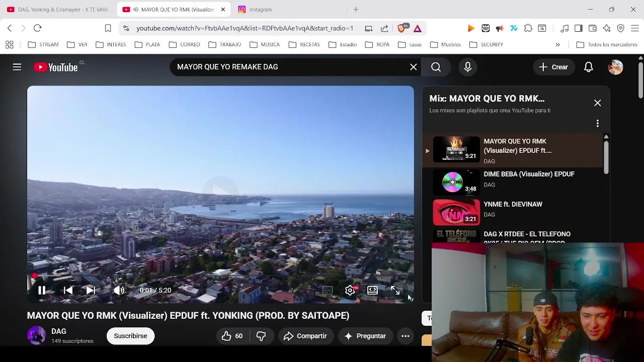Select MAYOR QUE YO RMK playlist entry
644x362 pixels.
pyautogui.click(x=513, y=150)
